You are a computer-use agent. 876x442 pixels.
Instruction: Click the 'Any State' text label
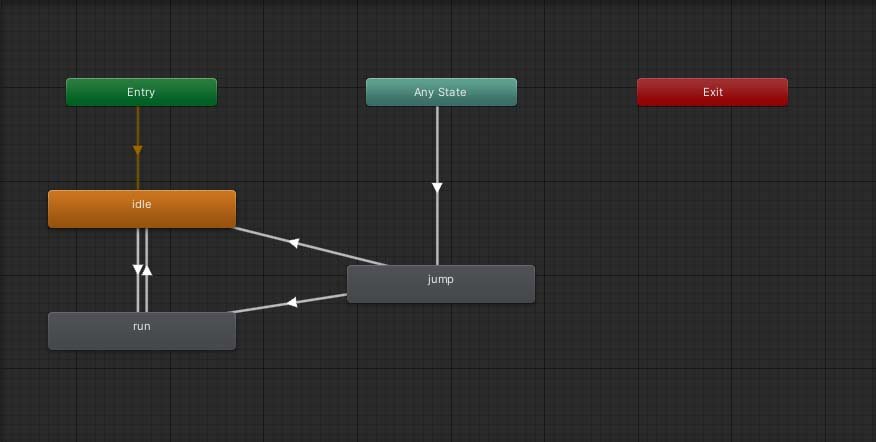(x=440, y=92)
